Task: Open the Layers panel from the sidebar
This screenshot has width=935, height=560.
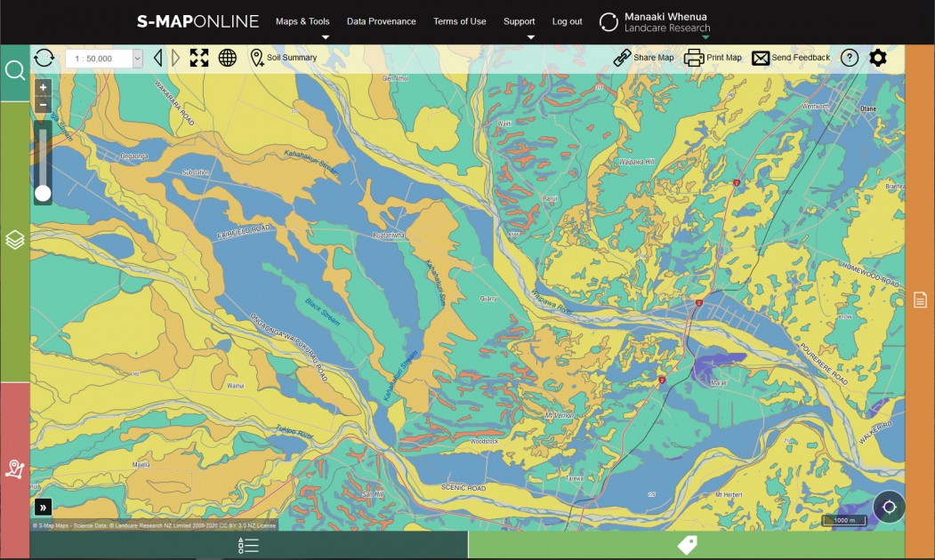Action: click(14, 238)
